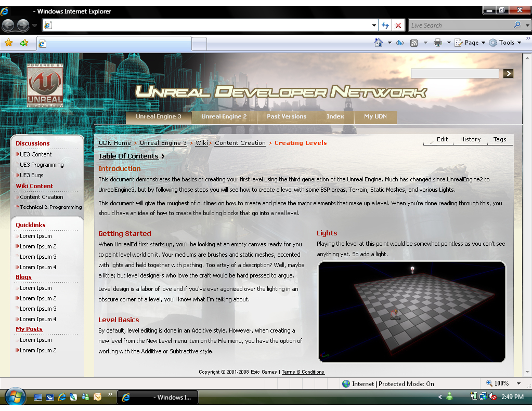Click the cursor-in-brackets icon next to Home
Image resolution: width=532 pixels, height=411 pixels.
click(x=400, y=43)
